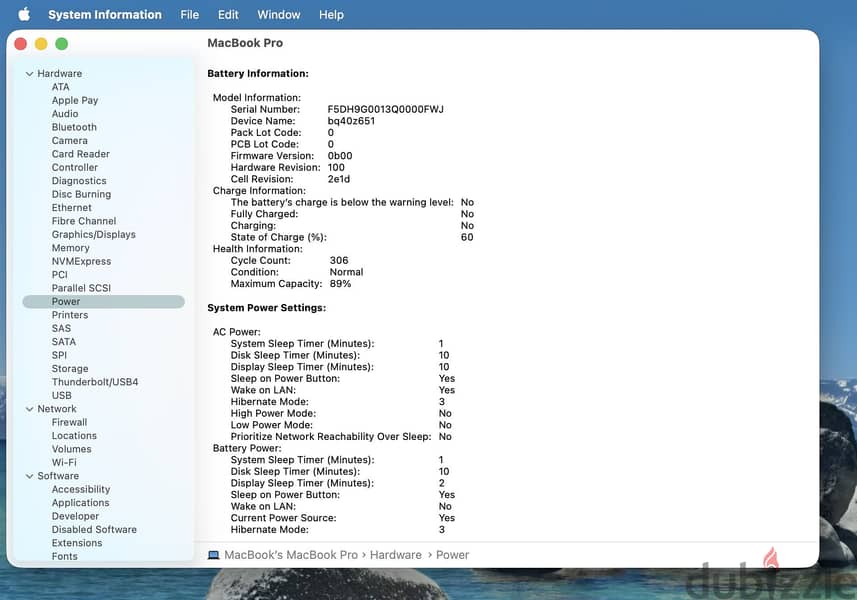The image size is (857, 600).
Task: Select Card Reader in the sidebar
Action: click(81, 154)
